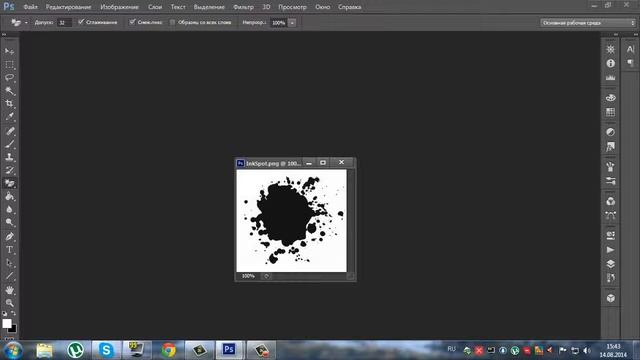Image resolution: width=640 pixels, height=360 pixels.
Task: Open the Adjustments panel icon
Action: pos(611,132)
